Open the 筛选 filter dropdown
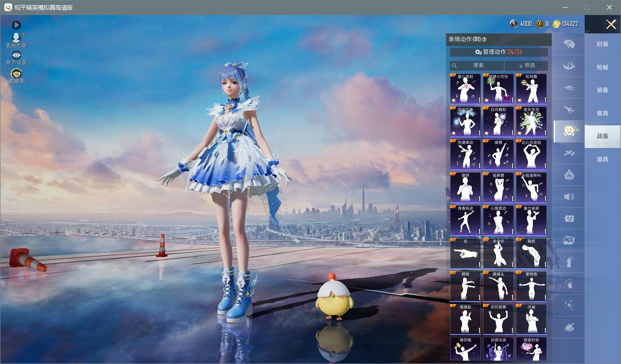The width and height of the screenshot is (621, 364). (x=526, y=65)
